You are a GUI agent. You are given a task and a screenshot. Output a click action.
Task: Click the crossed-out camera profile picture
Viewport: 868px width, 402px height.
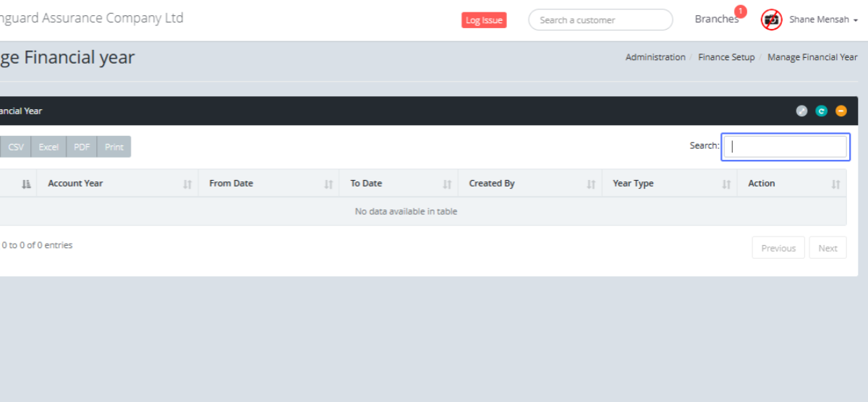pyautogui.click(x=772, y=20)
